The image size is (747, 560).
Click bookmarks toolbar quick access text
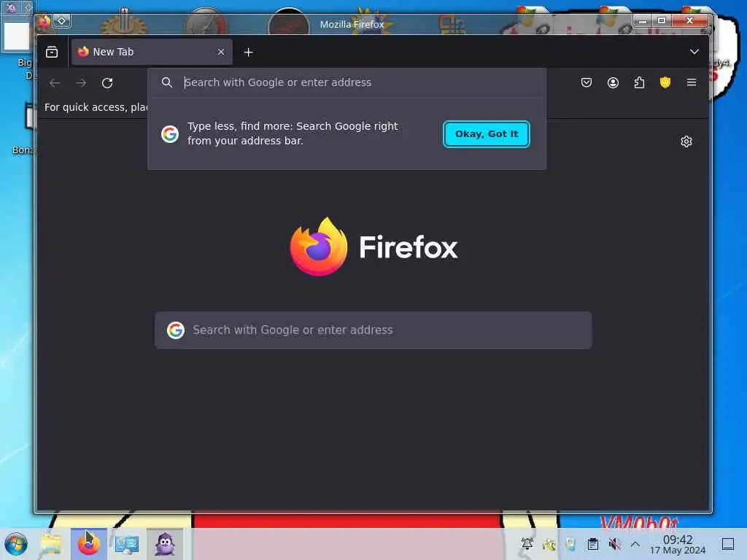[x=96, y=108]
